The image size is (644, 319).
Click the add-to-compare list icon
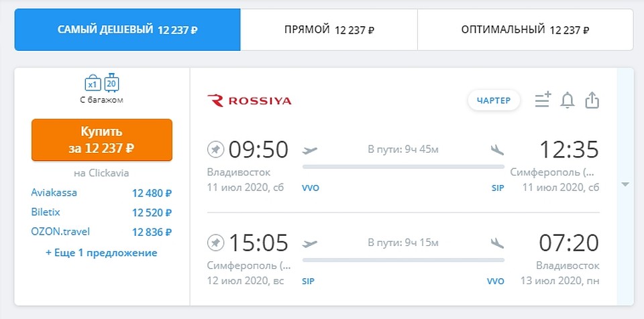pyautogui.click(x=543, y=101)
